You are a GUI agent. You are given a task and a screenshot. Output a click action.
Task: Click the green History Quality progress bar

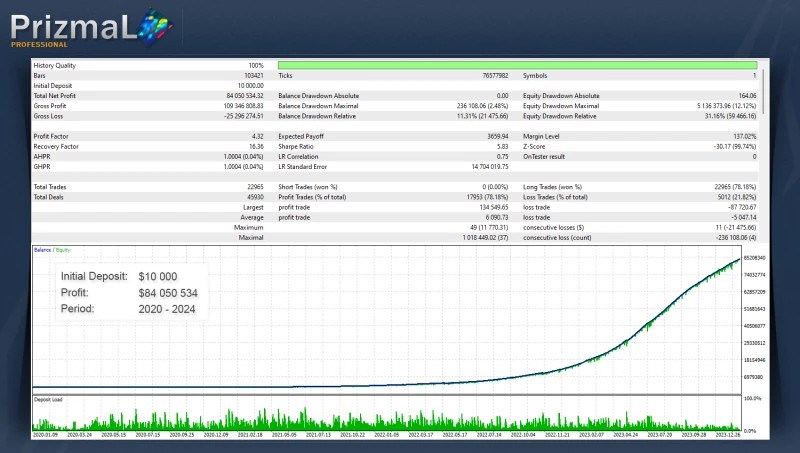pyautogui.click(x=517, y=65)
